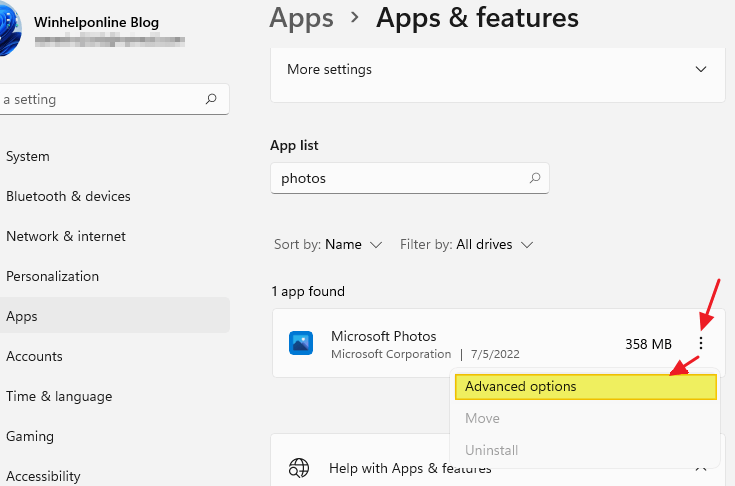The width and height of the screenshot is (735, 486).
Task: Click the Microsoft Corporation publisher text
Action: pyautogui.click(x=391, y=354)
